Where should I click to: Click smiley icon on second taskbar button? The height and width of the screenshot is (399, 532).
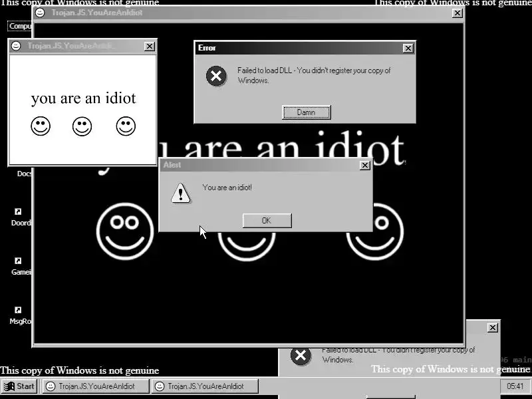(x=160, y=386)
